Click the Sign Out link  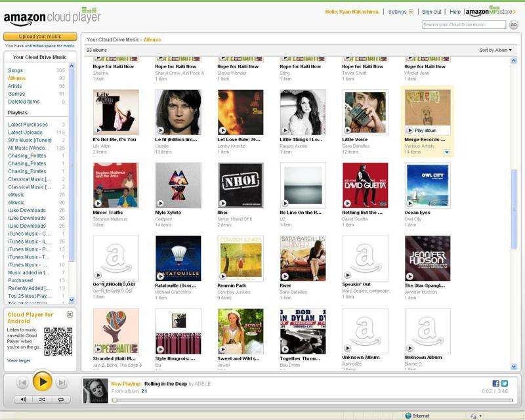432,12
